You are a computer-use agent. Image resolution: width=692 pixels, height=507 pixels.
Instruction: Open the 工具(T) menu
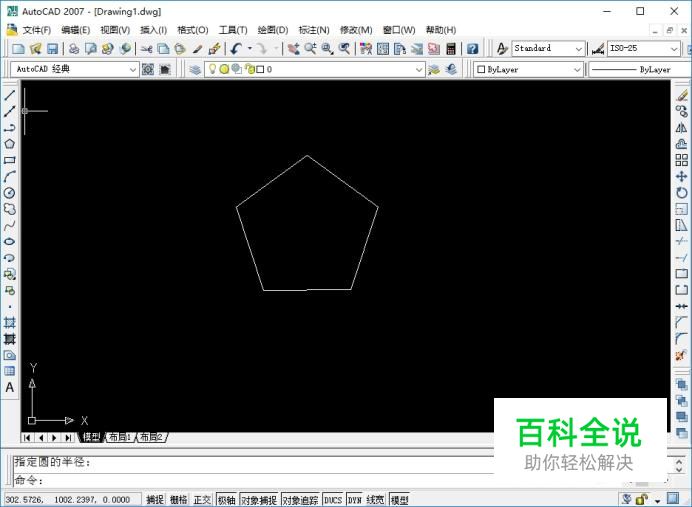(233, 30)
